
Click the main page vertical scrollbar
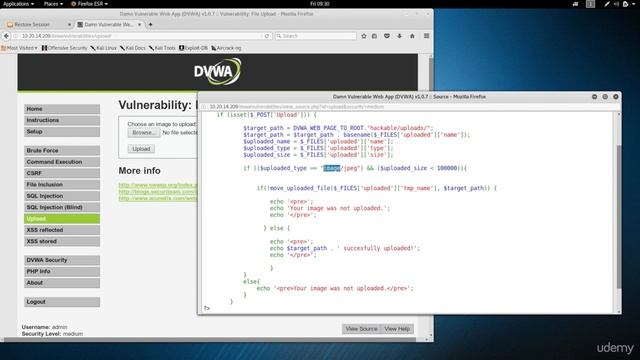pyautogui.click(x=431, y=196)
